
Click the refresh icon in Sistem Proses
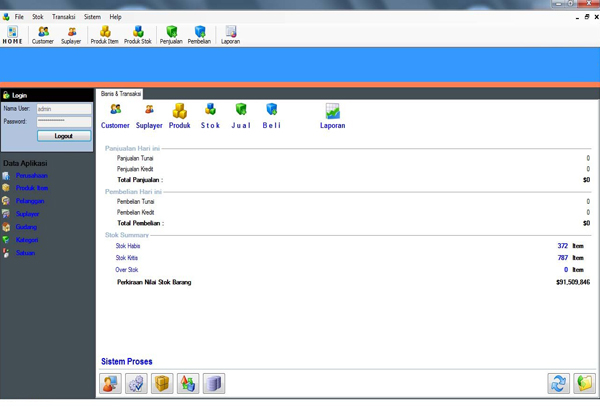pos(558,383)
